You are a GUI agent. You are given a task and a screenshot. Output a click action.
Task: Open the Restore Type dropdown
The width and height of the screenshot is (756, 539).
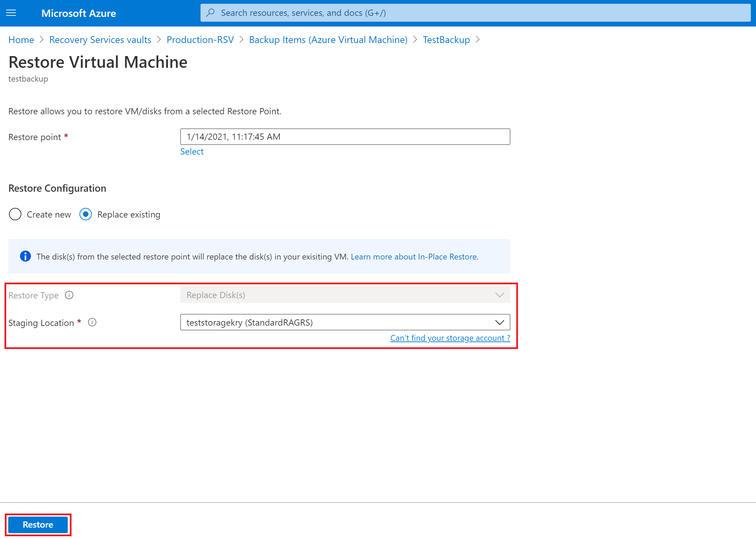[499, 295]
